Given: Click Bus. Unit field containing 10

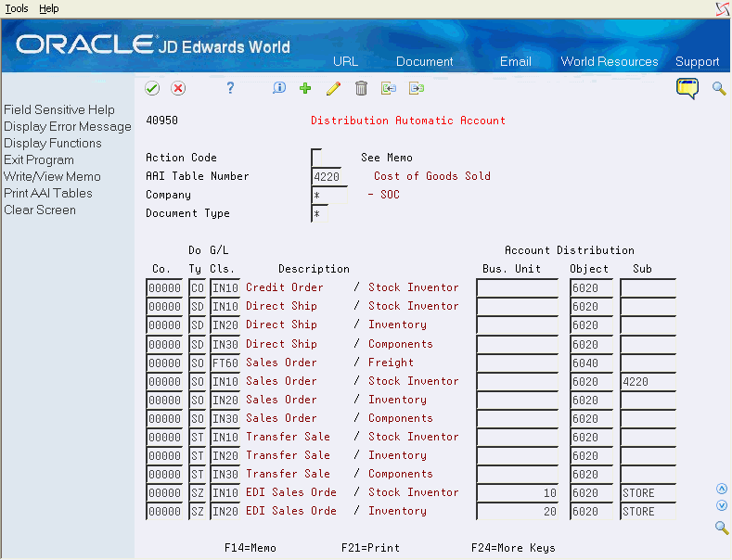Looking at the screenshot, I should pyautogui.click(x=518, y=493).
